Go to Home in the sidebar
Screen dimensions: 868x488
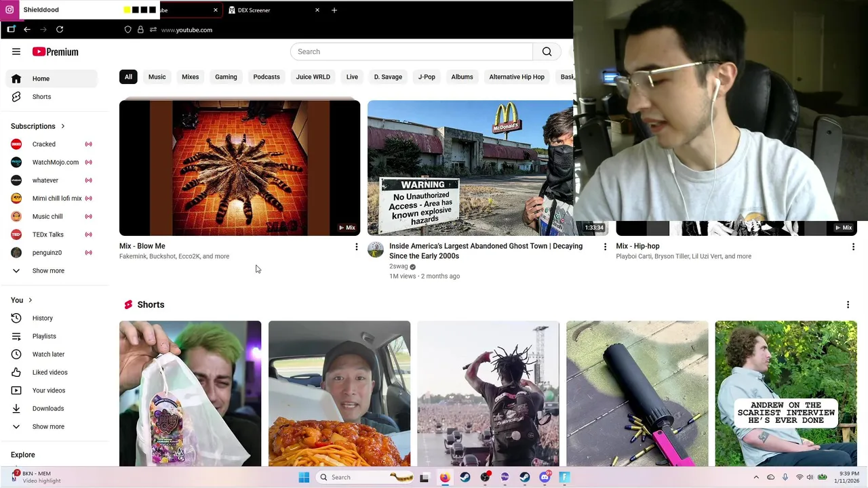click(52, 79)
